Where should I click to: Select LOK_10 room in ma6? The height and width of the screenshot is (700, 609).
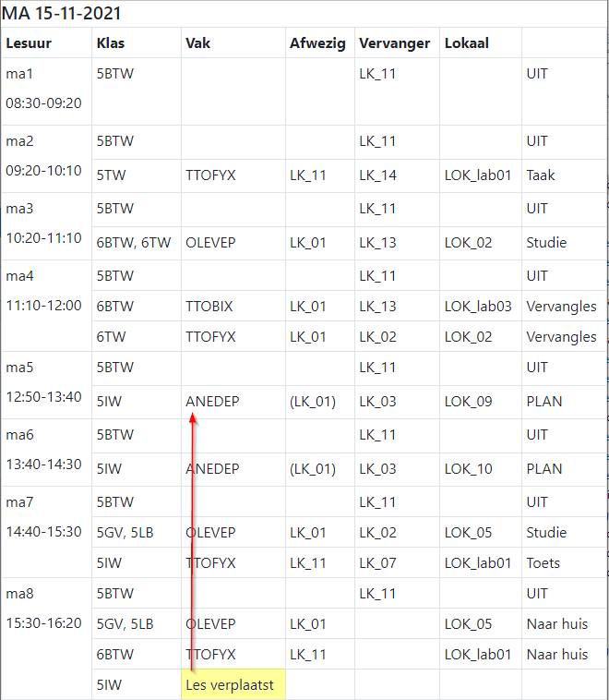point(468,469)
